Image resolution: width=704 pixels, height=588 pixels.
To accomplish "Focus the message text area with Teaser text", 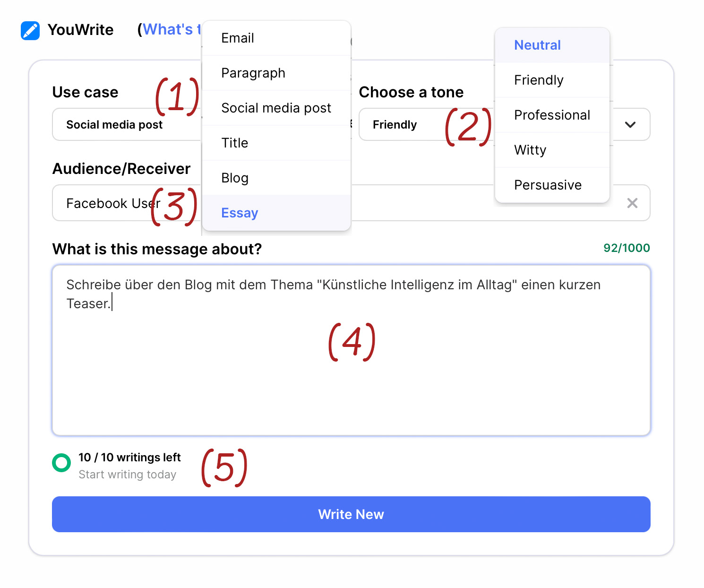I will [351, 350].
